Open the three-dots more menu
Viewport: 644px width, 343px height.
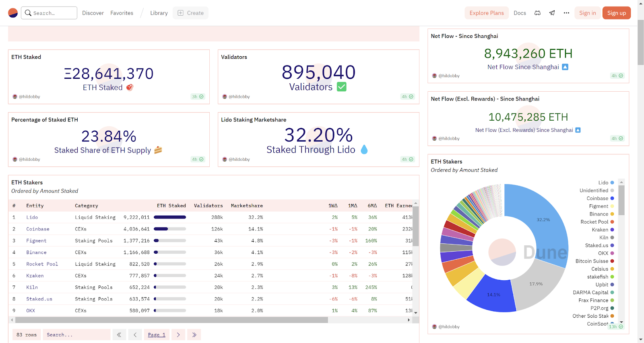click(x=566, y=13)
